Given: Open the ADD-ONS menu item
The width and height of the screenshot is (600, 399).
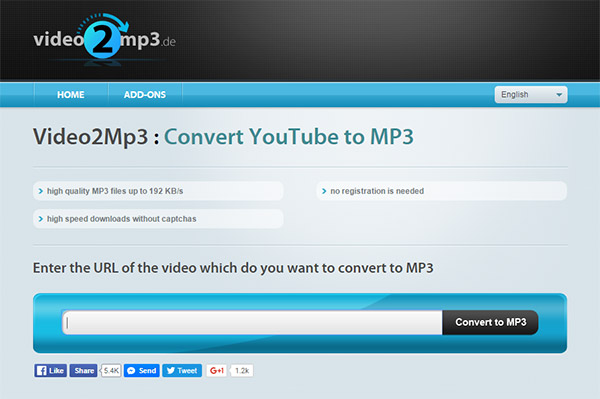Looking at the screenshot, I should pos(145,94).
